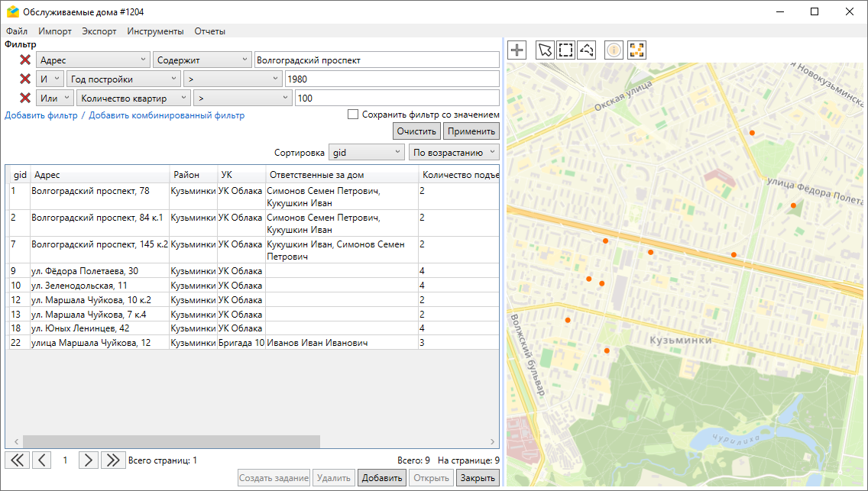The height and width of the screenshot is (491, 868).
Task: Open the Отчеты menu
Action: [209, 31]
